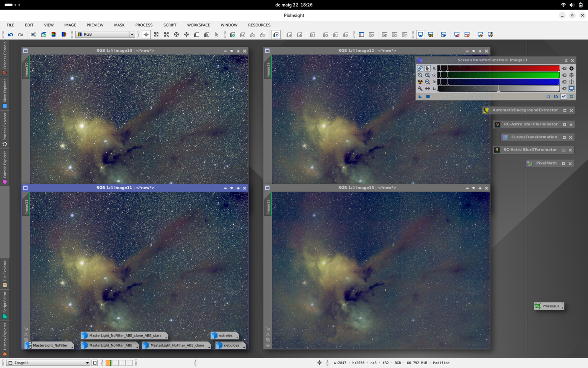
Task: Select the MasterLight_NoFilter_ABE_clone_ABE_stars view
Action: point(125,335)
